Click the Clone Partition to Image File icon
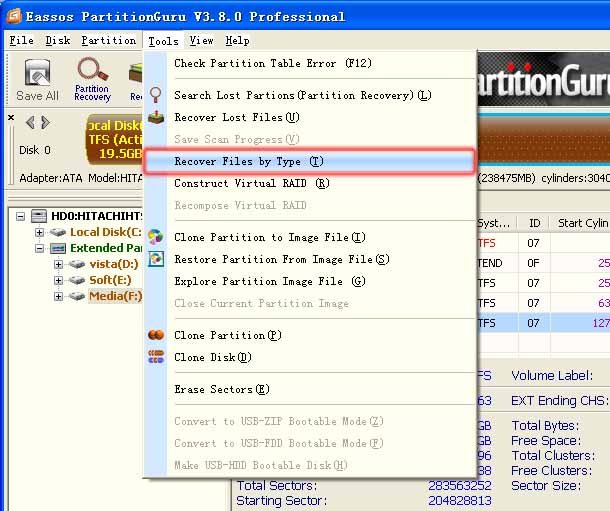 pos(156,237)
